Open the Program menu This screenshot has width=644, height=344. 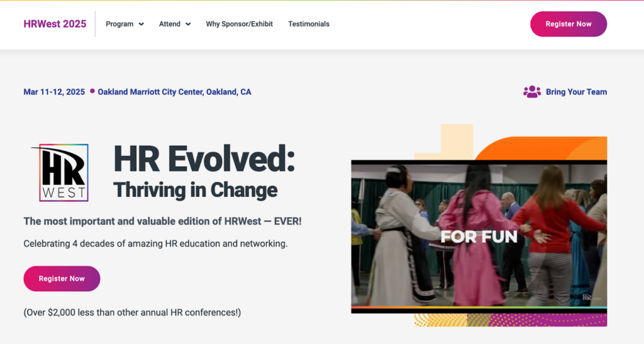point(119,24)
